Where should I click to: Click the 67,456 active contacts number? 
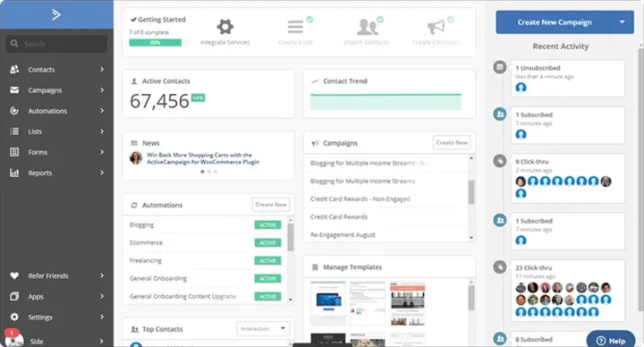point(159,101)
